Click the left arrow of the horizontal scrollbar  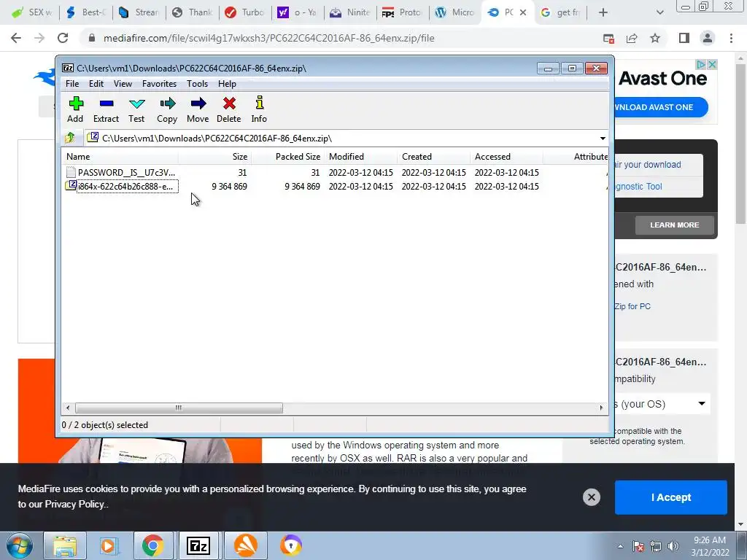(x=68, y=408)
